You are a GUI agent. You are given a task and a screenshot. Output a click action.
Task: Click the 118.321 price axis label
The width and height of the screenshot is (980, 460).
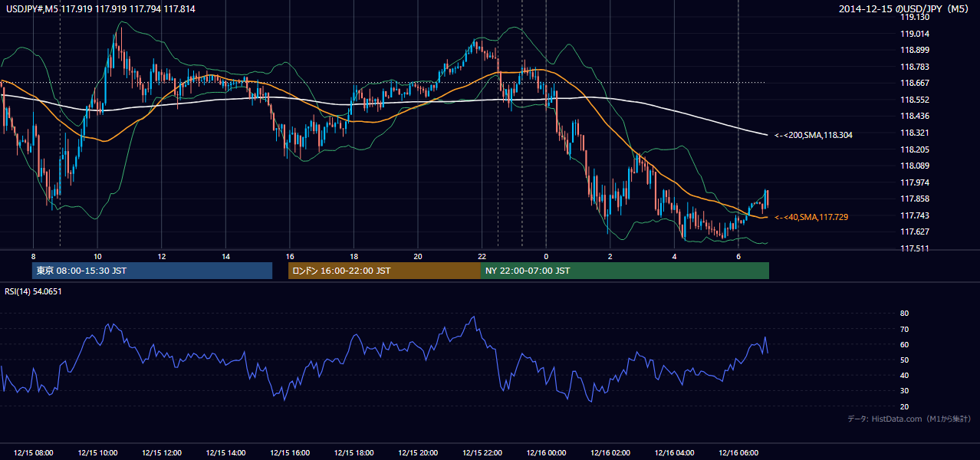click(914, 133)
